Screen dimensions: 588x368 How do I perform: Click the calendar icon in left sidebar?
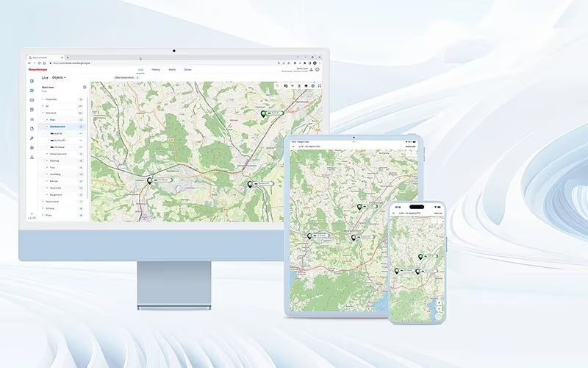tap(32, 110)
